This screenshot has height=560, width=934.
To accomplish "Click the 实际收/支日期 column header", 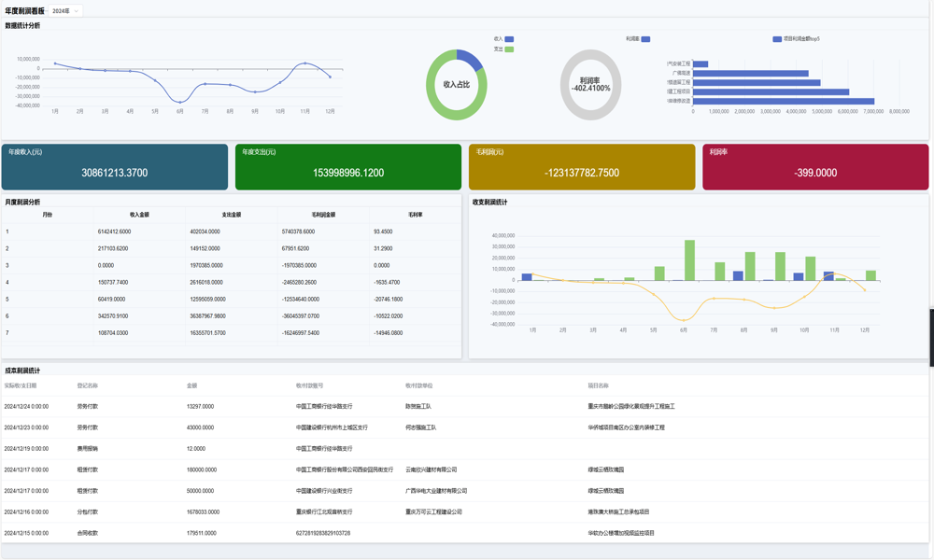I will (21, 385).
